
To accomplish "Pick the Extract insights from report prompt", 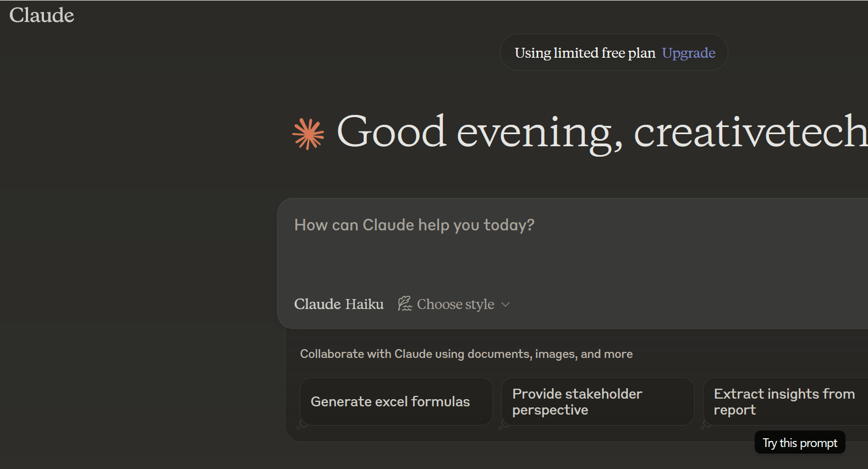I will point(784,401).
